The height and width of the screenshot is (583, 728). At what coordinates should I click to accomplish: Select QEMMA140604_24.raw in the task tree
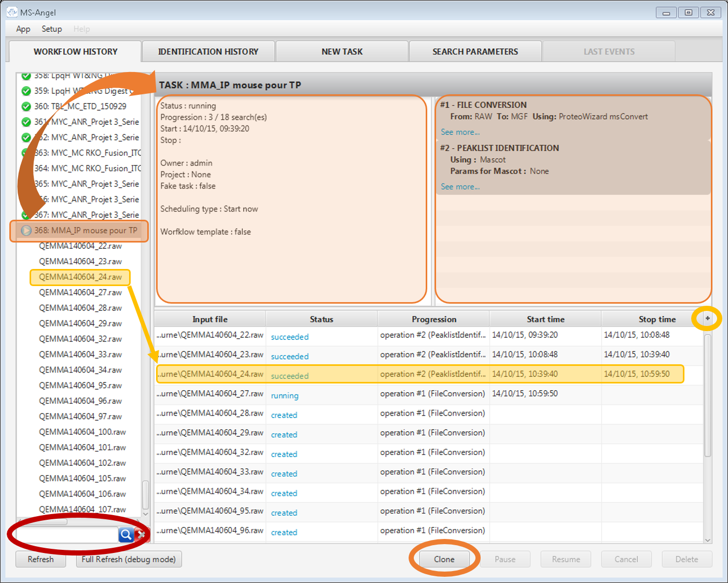click(x=80, y=277)
